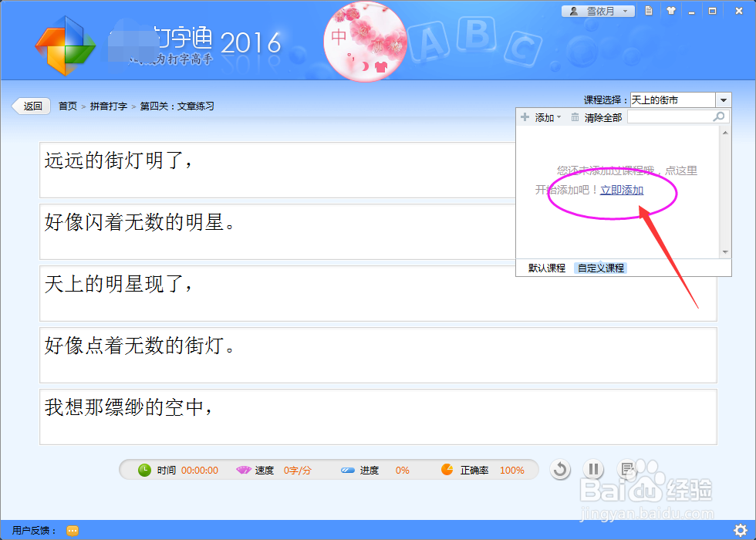Image resolution: width=756 pixels, height=540 pixels.
Task: Click the 立即添加 link to add courses
Action: pyautogui.click(x=622, y=190)
